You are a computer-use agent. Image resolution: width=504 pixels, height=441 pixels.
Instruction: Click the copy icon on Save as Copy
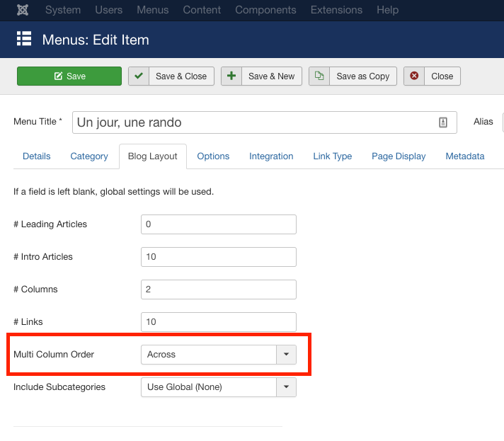[x=319, y=76]
